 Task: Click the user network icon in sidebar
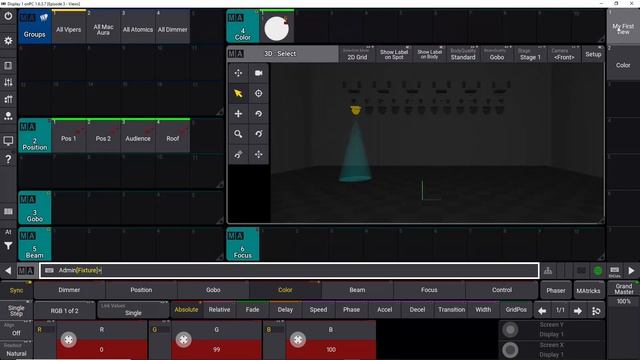tap(8, 116)
